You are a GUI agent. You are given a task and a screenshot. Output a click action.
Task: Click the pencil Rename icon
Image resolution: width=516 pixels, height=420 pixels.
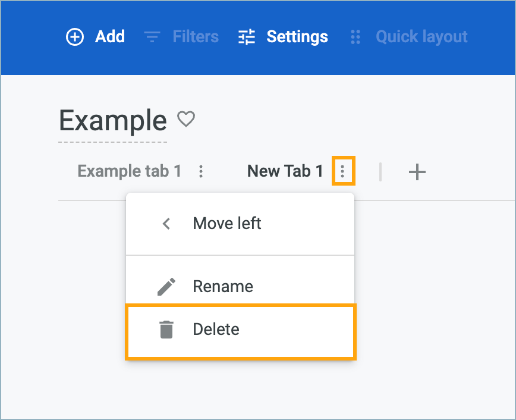point(166,287)
